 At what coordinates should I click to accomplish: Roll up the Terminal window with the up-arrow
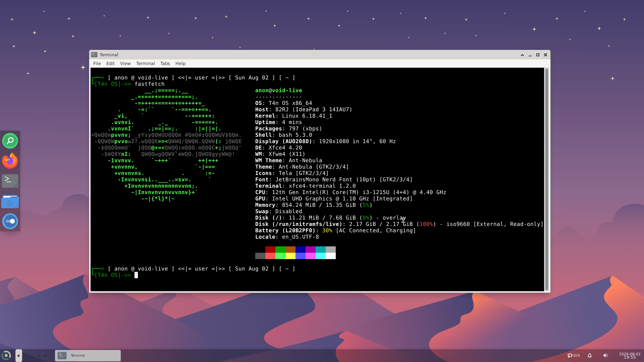522,55
